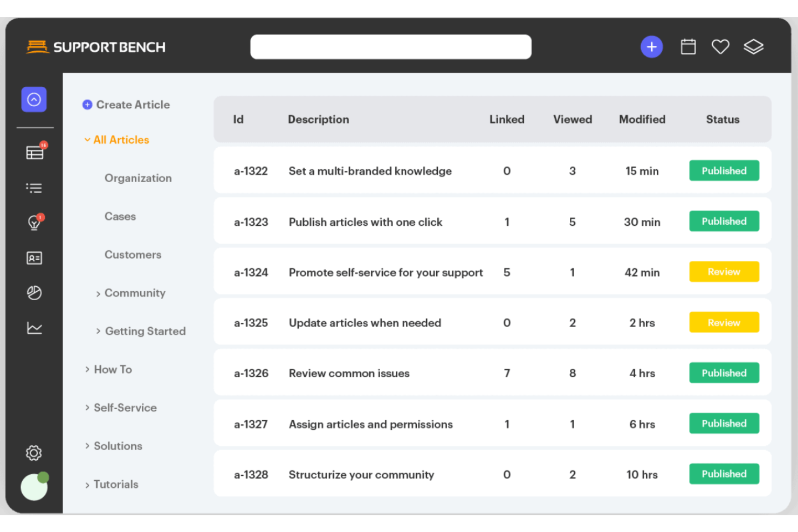Expand the Getting Started chevron
Screen dimensions: 798x532
pyautogui.click(x=98, y=331)
